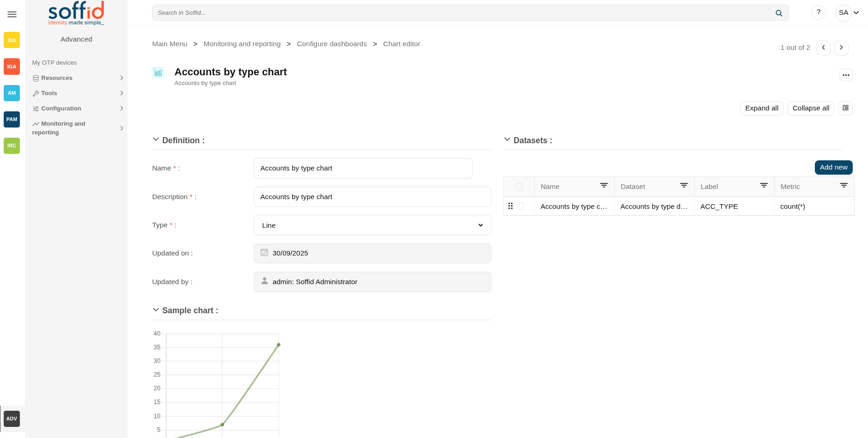Open the Type dropdown showing Line
Image resolution: width=868 pixels, height=438 pixels.
point(372,225)
